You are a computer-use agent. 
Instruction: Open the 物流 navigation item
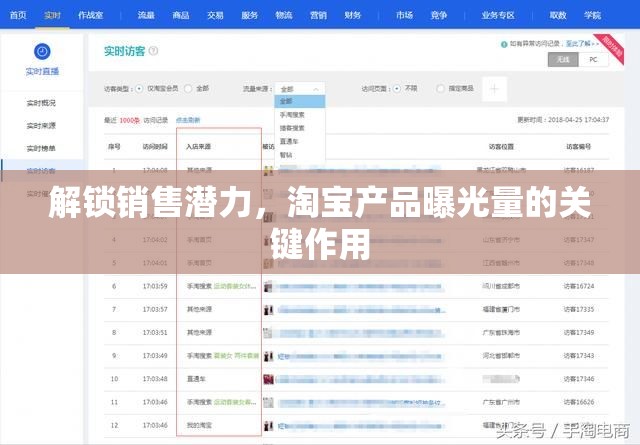pos(284,16)
